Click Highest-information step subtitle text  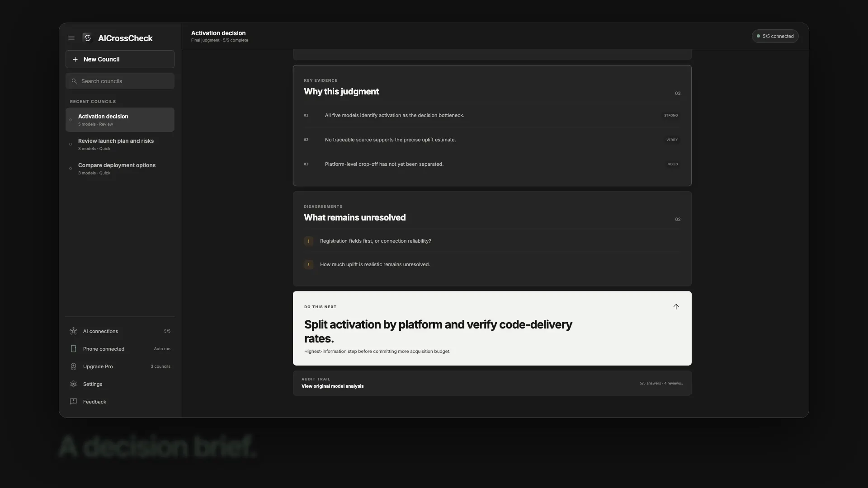(377, 352)
